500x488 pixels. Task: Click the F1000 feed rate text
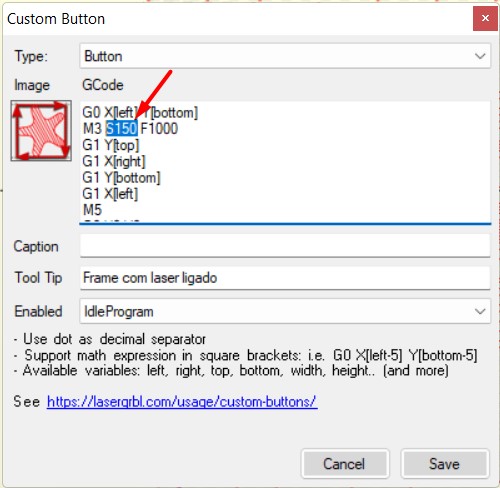coord(159,128)
